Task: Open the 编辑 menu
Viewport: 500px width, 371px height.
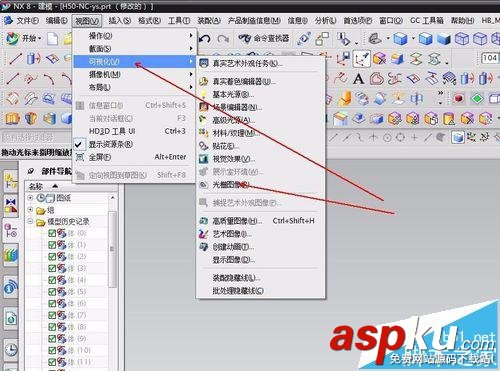Action: tap(57, 21)
